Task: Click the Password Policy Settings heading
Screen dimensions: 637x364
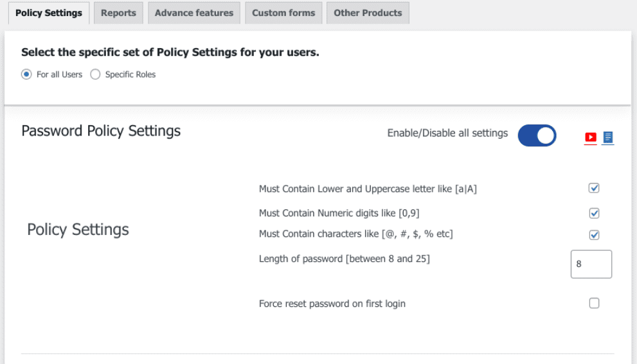Action: (x=101, y=131)
